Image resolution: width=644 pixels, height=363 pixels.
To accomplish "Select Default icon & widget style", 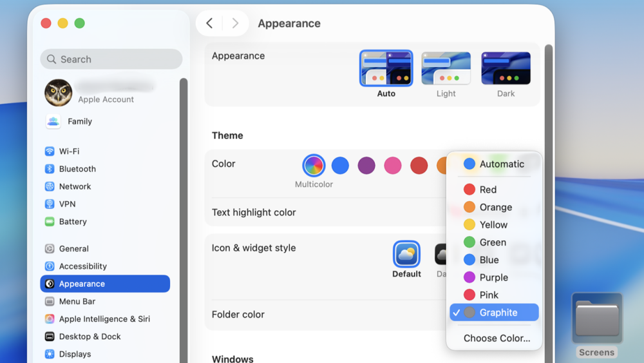I will tap(406, 255).
